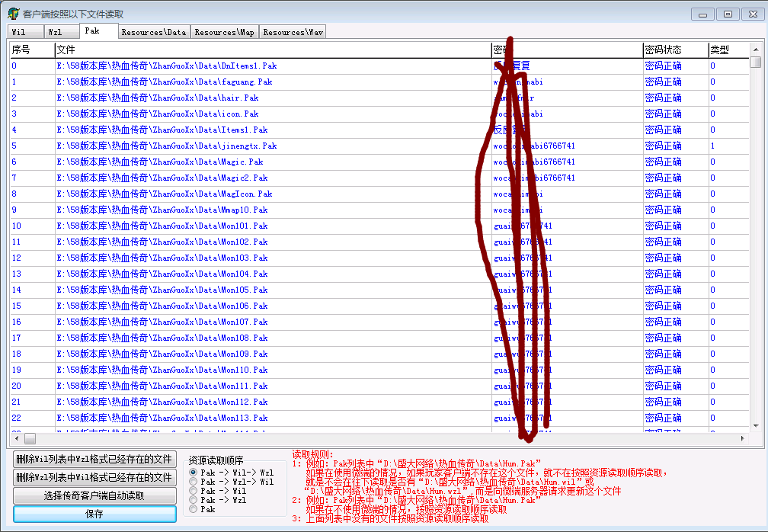Select row Mon104.Pak file path
The height and width of the screenshot is (532, 768).
162,274
